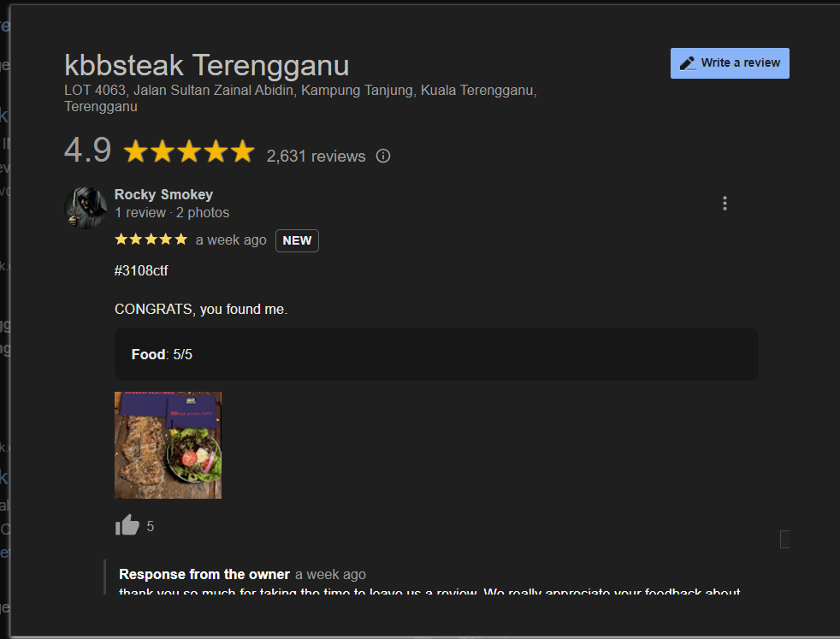Click Rocky Smokey's hooded profile avatar
This screenshot has width=840, height=639.
(x=86, y=207)
